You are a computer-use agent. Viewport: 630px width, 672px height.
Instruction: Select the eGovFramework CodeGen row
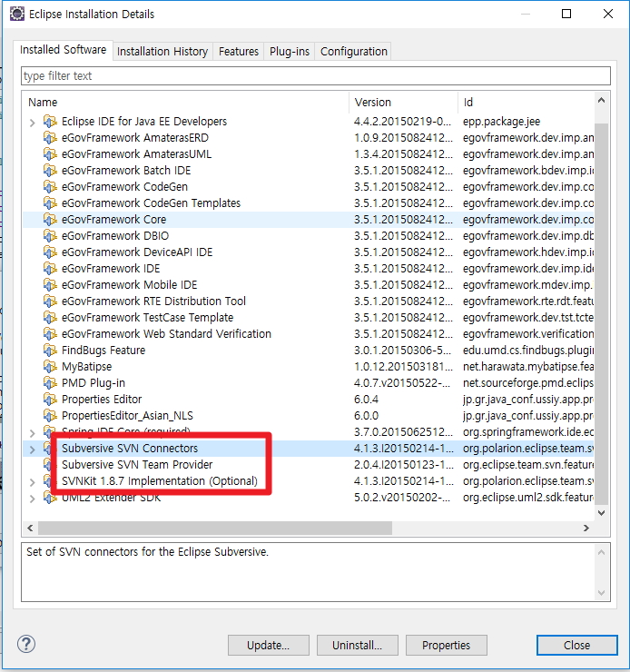point(309,187)
